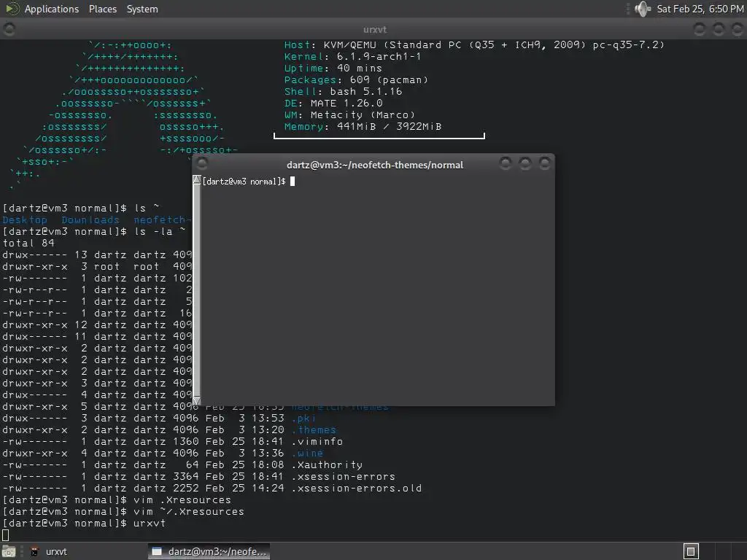Click the terminal icon of dartz@vm3 taskbar entry
This screenshot has width=747, height=560.
pyautogui.click(x=157, y=551)
